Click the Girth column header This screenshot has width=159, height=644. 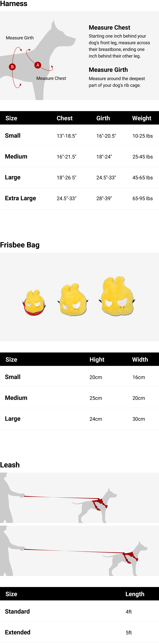point(103,118)
